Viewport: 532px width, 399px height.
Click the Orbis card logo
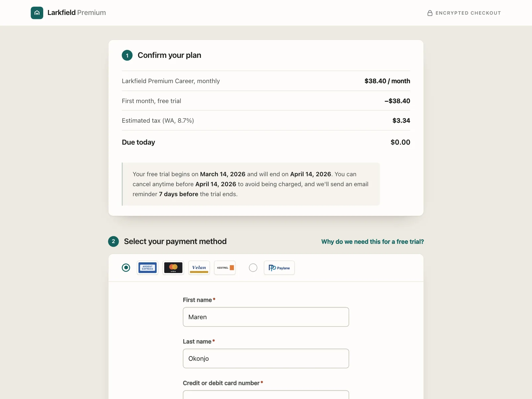[173, 268]
